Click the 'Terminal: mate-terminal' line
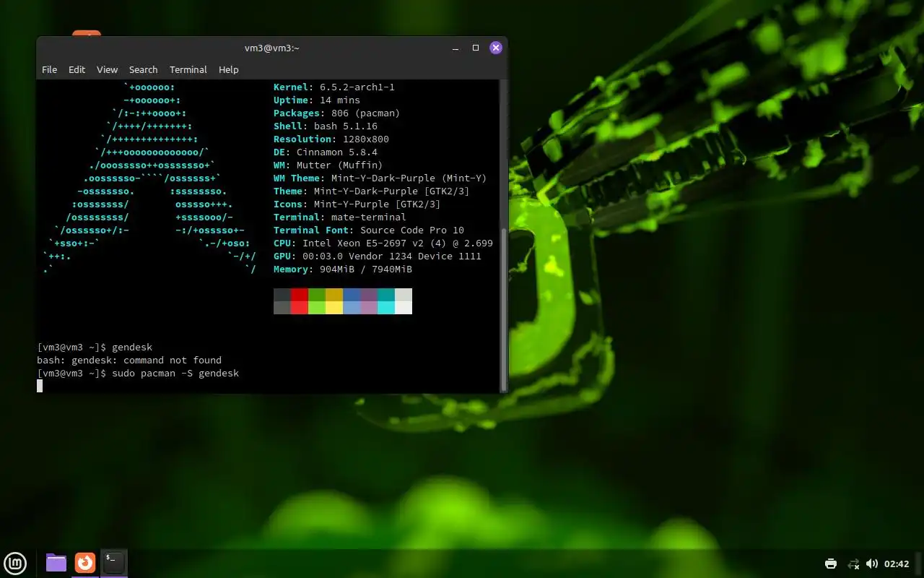The width and height of the screenshot is (924, 578). (x=339, y=217)
